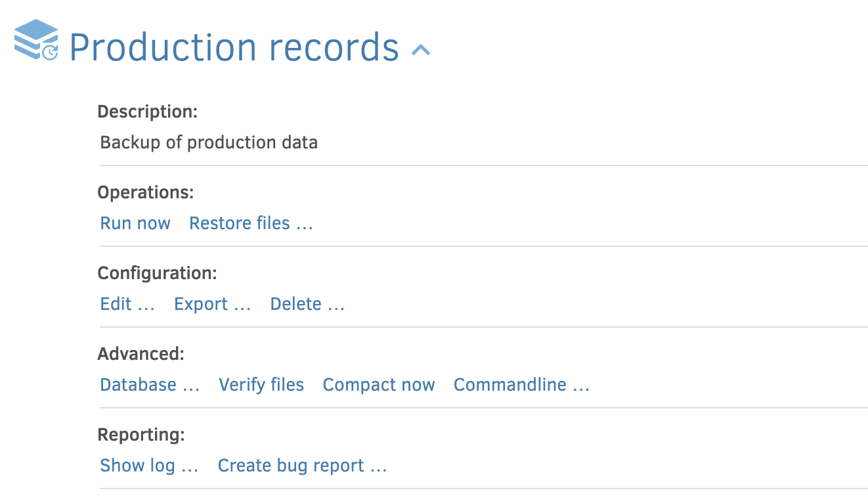Click the Reporting section heading
Viewport: 868px width, 503px height.
coord(141,435)
